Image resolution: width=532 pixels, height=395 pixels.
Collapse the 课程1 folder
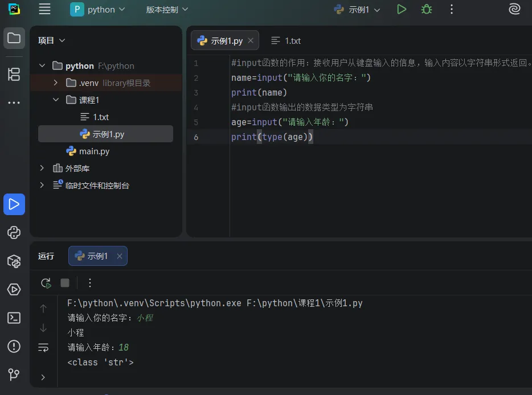point(56,100)
